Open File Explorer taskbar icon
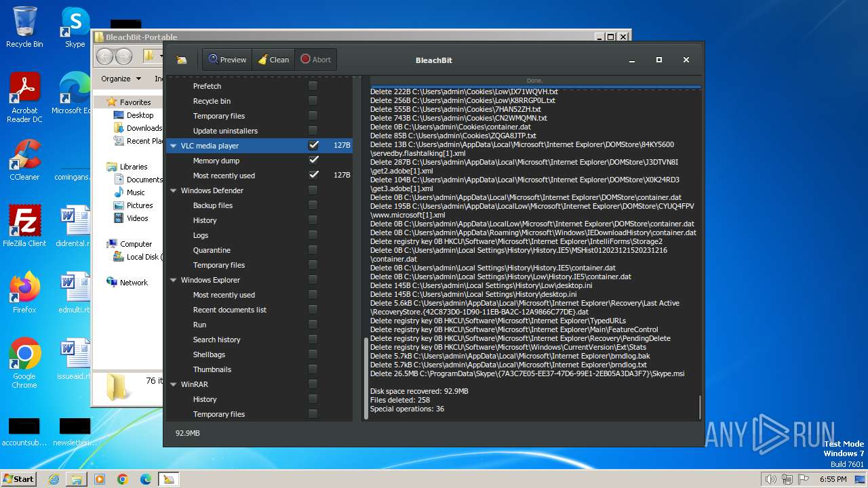 (77, 479)
